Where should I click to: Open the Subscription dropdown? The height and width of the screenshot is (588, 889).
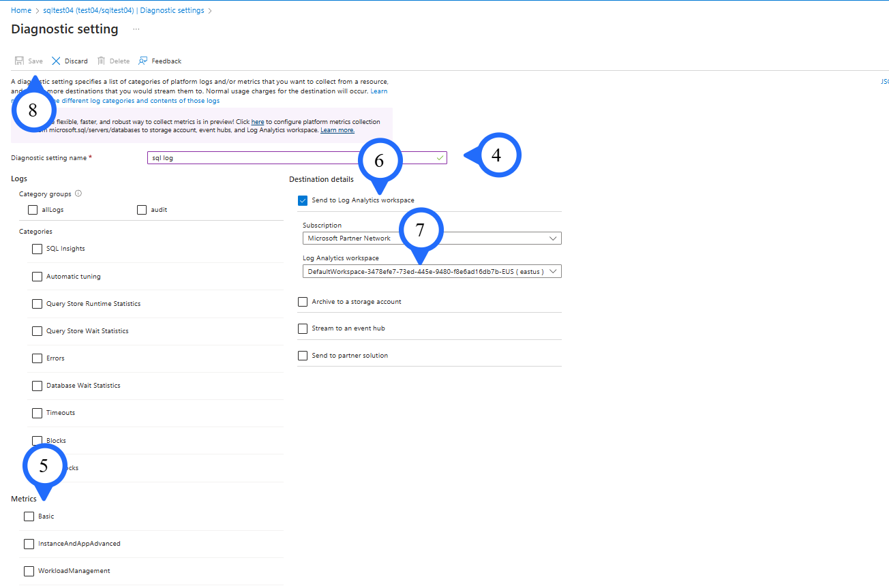(x=432, y=238)
